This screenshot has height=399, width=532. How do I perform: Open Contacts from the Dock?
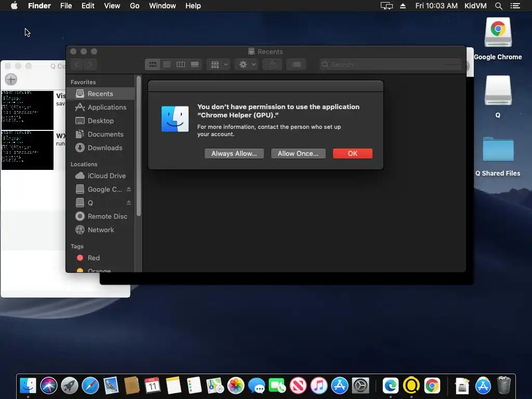(131, 386)
